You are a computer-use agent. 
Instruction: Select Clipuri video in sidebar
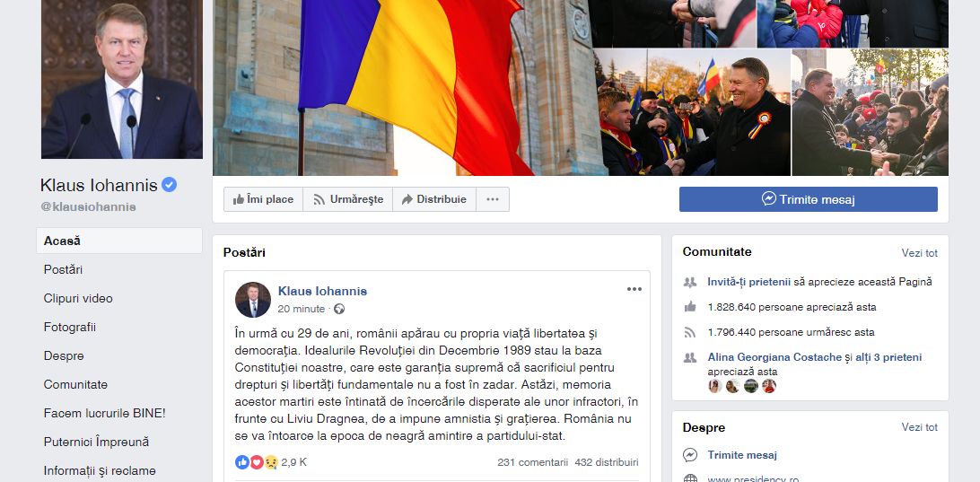(x=78, y=298)
